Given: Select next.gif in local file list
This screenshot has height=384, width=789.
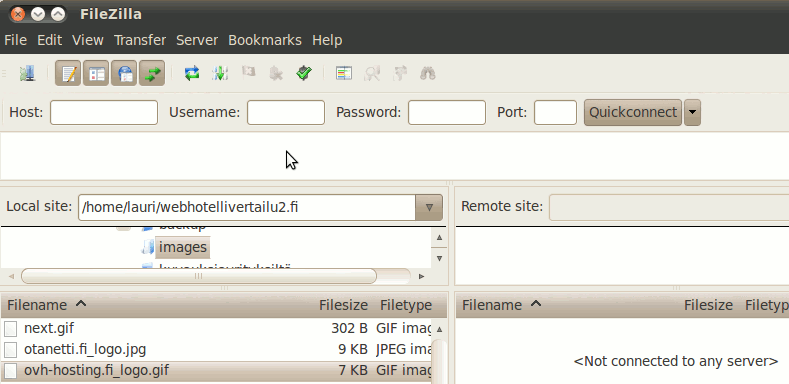Looking at the screenshot, I should [x=49, y=328].
